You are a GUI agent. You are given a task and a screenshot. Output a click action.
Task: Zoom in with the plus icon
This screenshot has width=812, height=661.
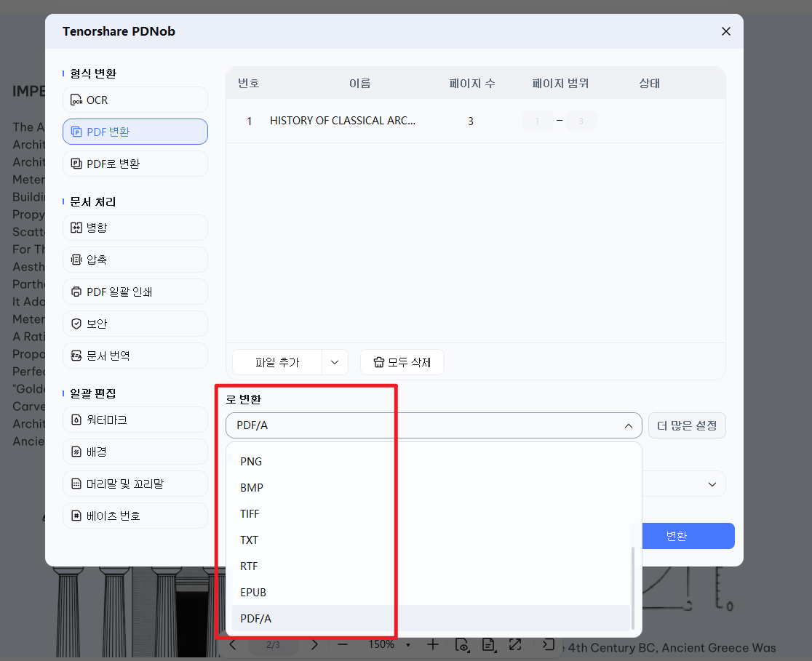click(x=433, y=644)
